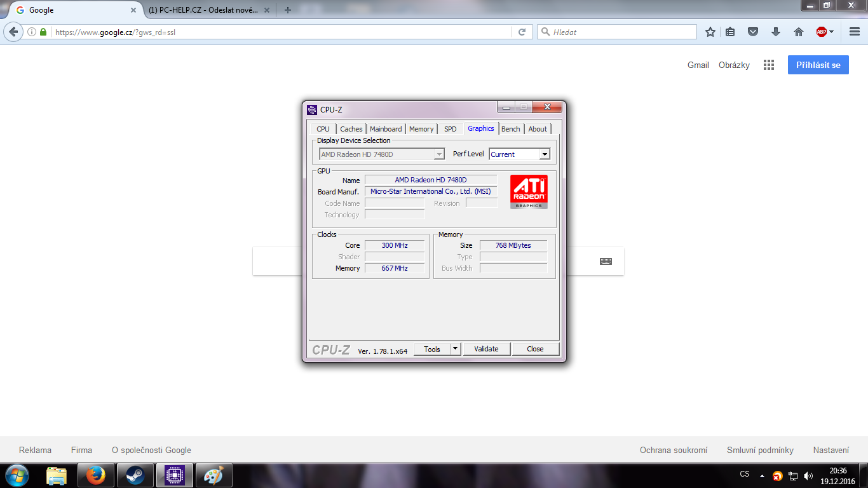Open network icon in system tray
Image resolution: width=868 pixels, height=488 pixels.
click(793, 476)
